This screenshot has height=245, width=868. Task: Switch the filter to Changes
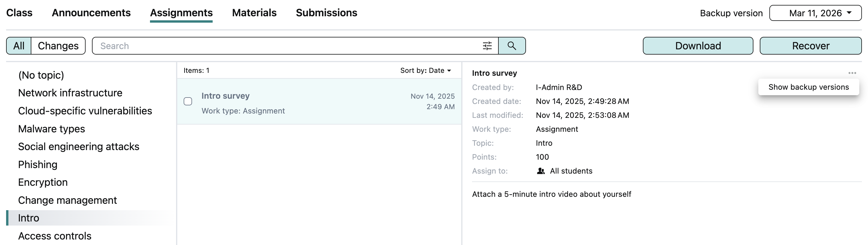58,46
